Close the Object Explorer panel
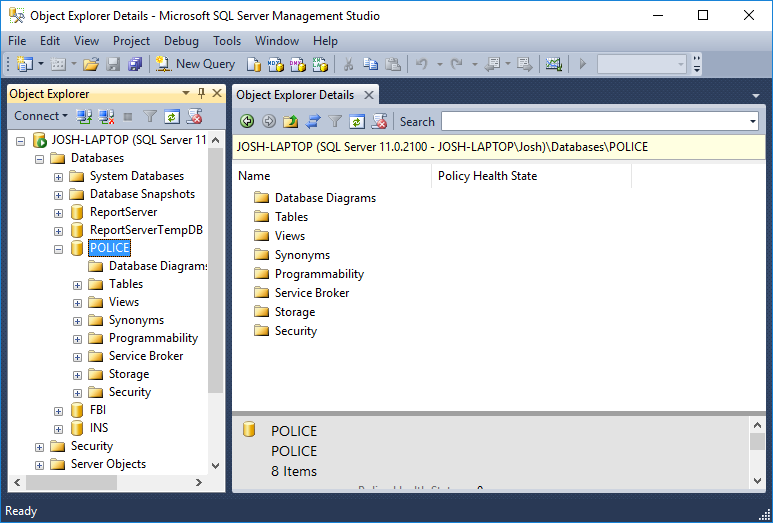The image size is (773, 523). [217, 94]
